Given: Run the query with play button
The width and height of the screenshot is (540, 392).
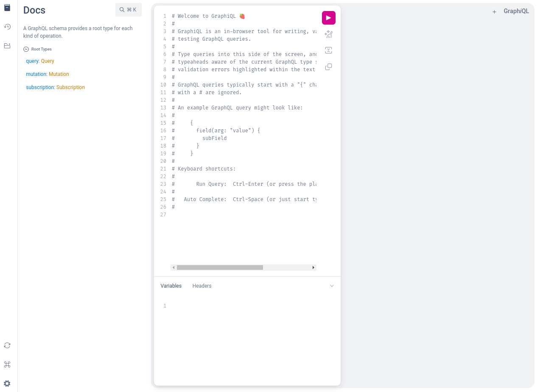Looking at the screenshot, I should coord(329,18).
